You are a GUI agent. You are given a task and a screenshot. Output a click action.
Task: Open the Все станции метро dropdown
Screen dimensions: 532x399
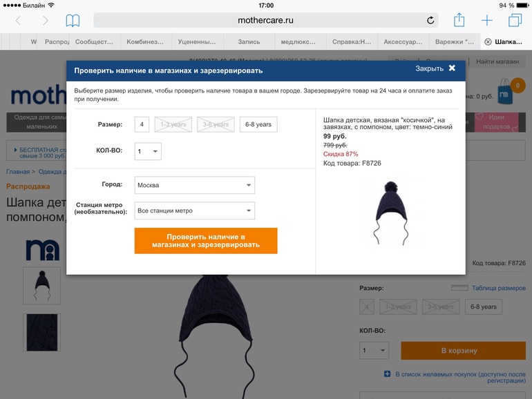point(195,211)
